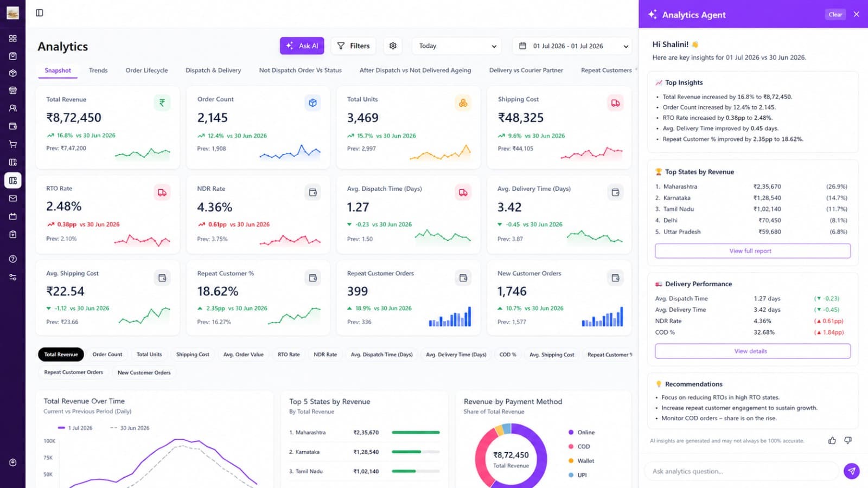Select the Total Revenue metric chip
This screenshot has height=488, width=868.
click(x=61, y=355)
